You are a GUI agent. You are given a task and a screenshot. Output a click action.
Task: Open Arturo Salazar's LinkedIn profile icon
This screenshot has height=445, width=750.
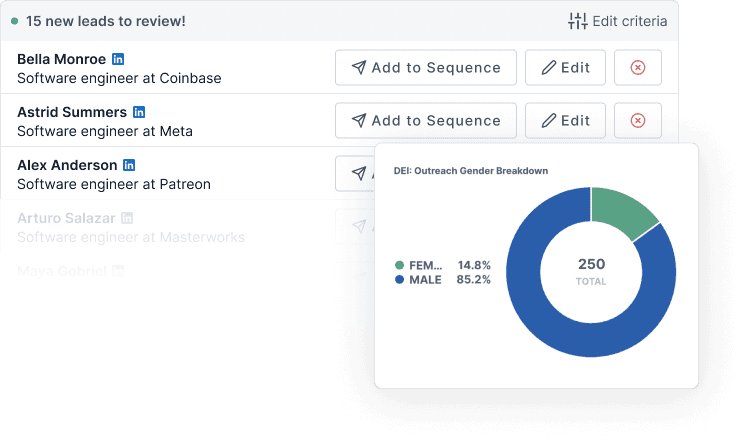tap(127, 218)
